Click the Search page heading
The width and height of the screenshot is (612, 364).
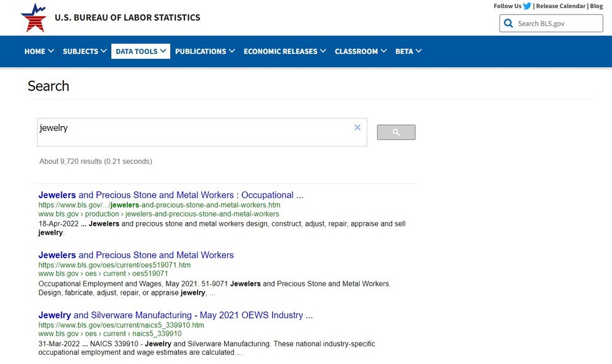click(x=48, y=86)
